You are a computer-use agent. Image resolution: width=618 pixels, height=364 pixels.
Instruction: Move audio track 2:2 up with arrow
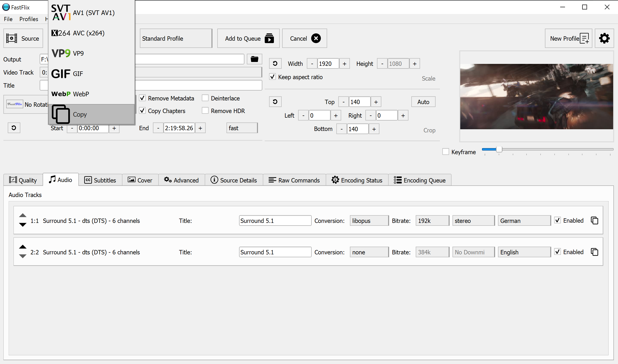tap(23, 247)
